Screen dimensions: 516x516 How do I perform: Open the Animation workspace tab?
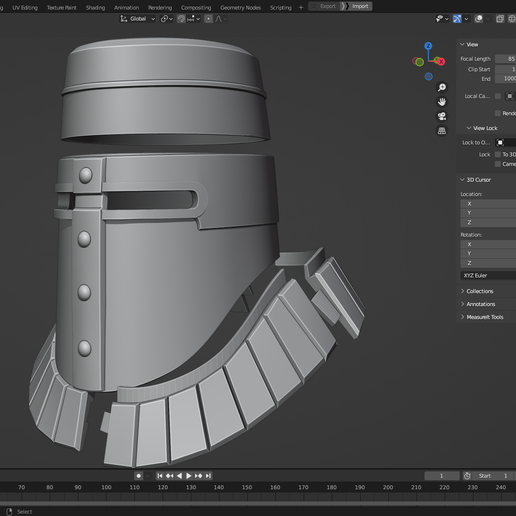pyautogui.click(x=126, y=7)
